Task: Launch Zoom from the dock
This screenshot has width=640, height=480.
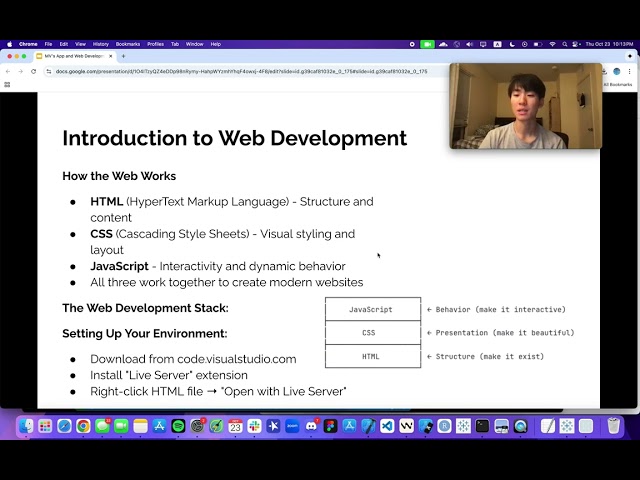Action: click(292, 426)
